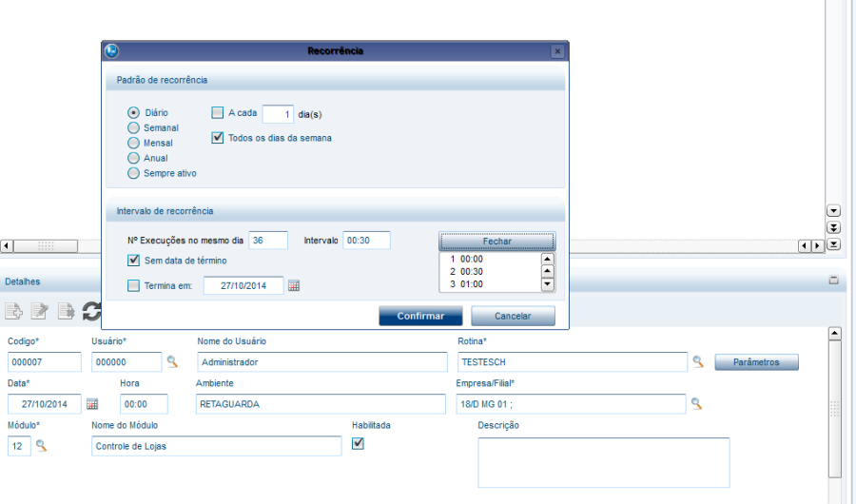Viewport: 856px width, 504px height.
Task: Click the Data field with 27/10/2014
Action: coord(44,404)
